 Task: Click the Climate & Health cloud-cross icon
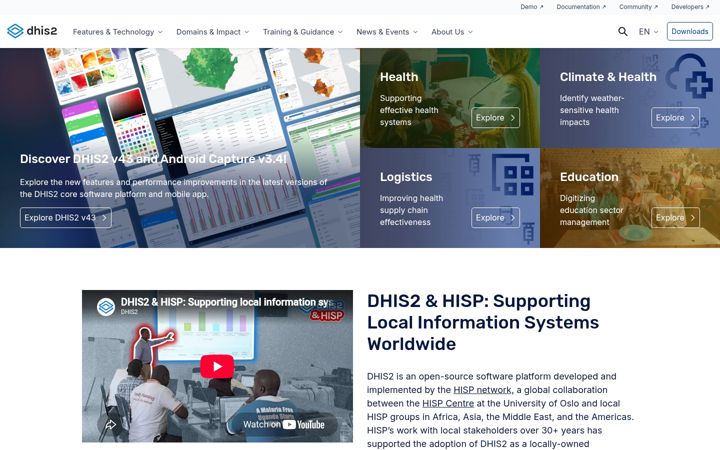pyautogui.click(x=689, y=76)
